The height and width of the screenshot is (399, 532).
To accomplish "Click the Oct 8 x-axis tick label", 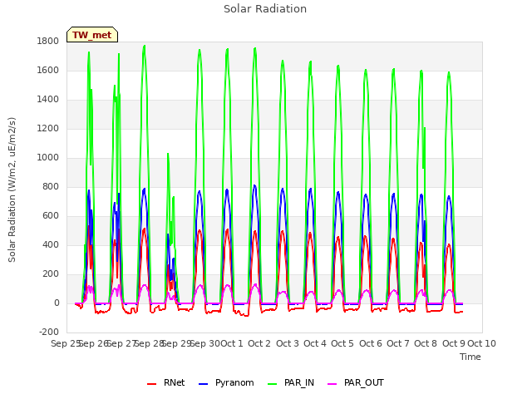I will tap(426, 343).
